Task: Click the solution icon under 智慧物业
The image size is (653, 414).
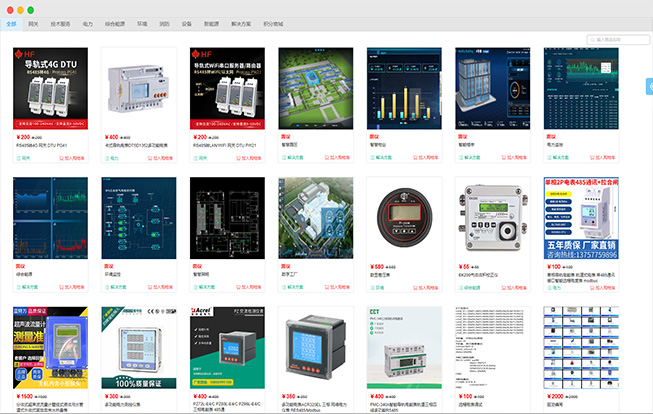Action: tap(371, 157)
